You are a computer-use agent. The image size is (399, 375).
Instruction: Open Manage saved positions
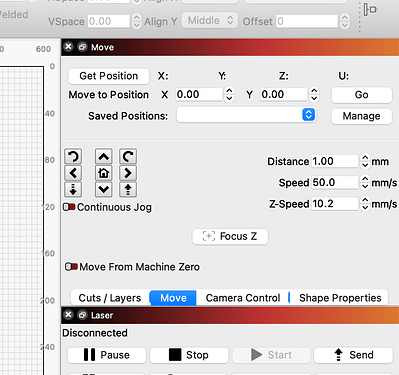pos(361,116)
